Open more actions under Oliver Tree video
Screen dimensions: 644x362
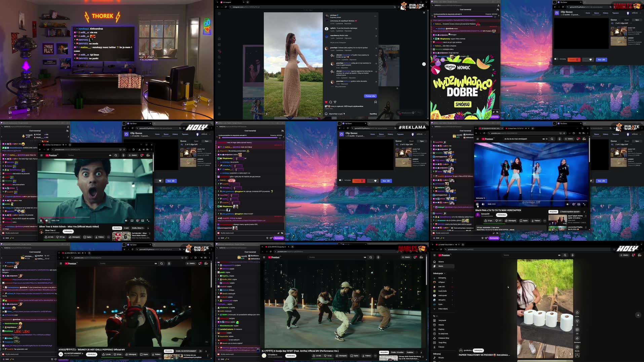(x=108, y=237)
